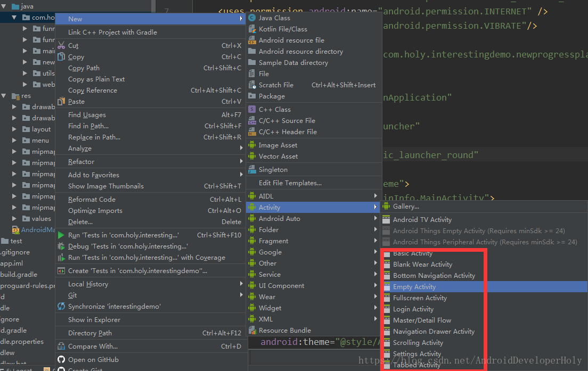
Task: Expand the Analyze submenu arrow
Action: pyautogui.click(x=241, y=148)
